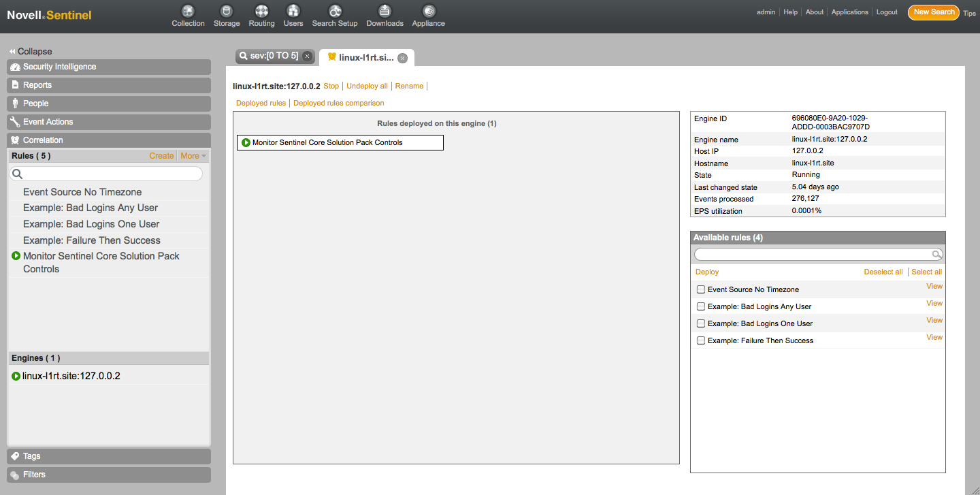Check Example: Failure Then Success checkbox
The height and width of the screenshot is (495, 980).
pyautogui.click(x=701, y=340)
